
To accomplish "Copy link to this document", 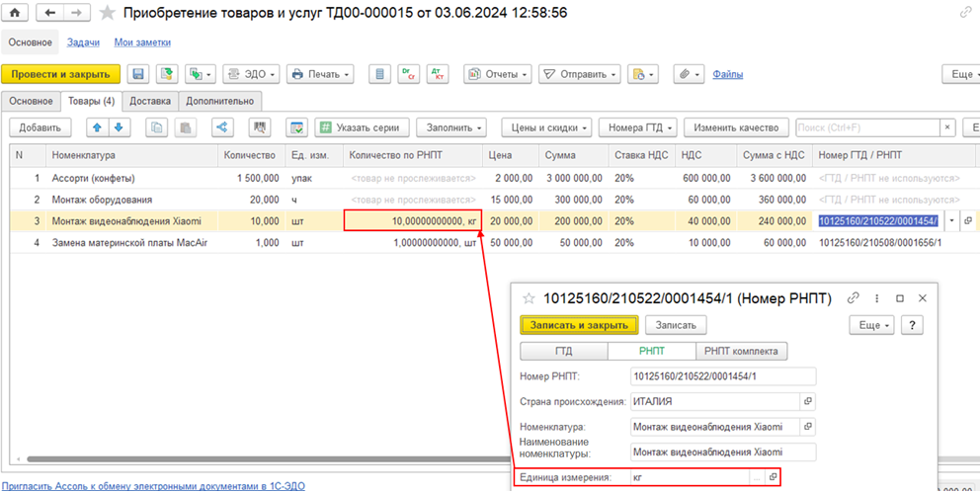I will pos(965,13).
